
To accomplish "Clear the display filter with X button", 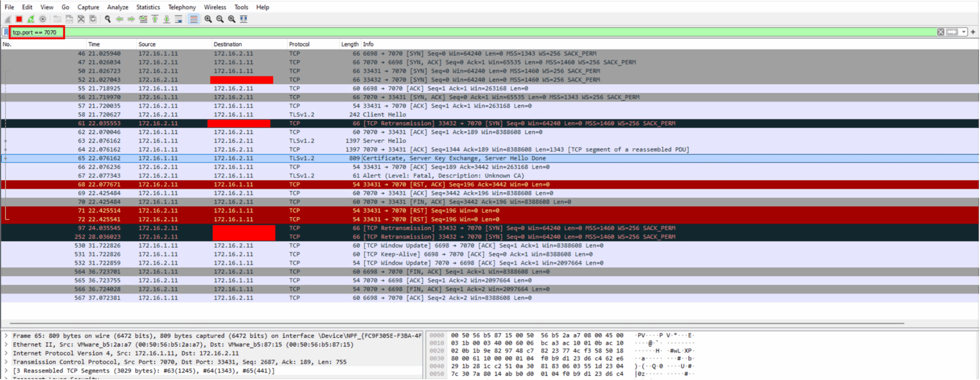I will click(x=940, y=32).
